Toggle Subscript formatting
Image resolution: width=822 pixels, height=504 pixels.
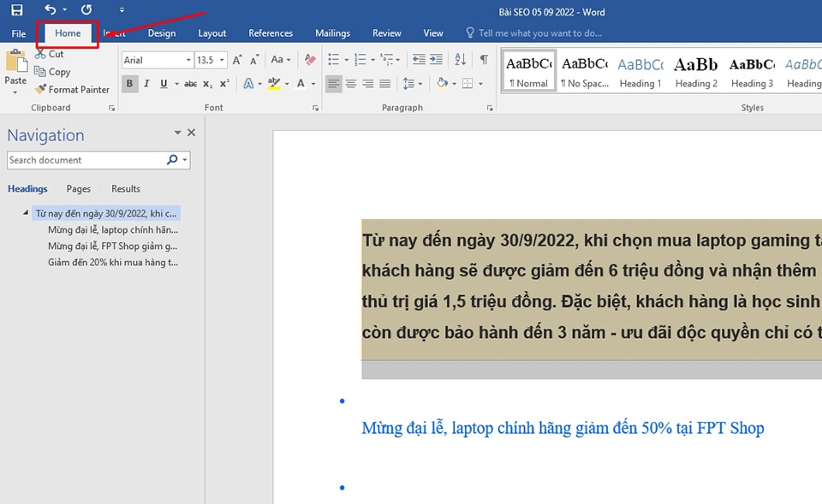click(207, 83)
